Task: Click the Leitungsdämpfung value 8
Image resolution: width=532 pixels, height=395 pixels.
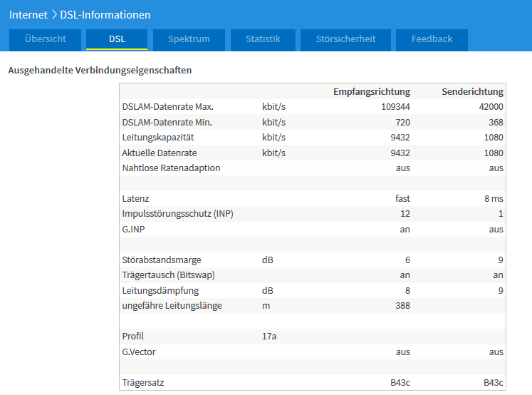Action: click(407, 291)
